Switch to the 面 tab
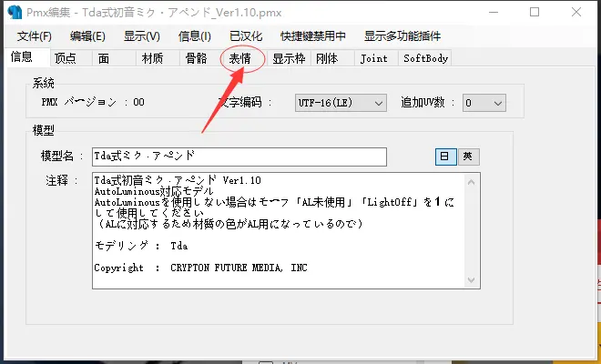Screen dimensions: 601x364 (x=115, y=58)
